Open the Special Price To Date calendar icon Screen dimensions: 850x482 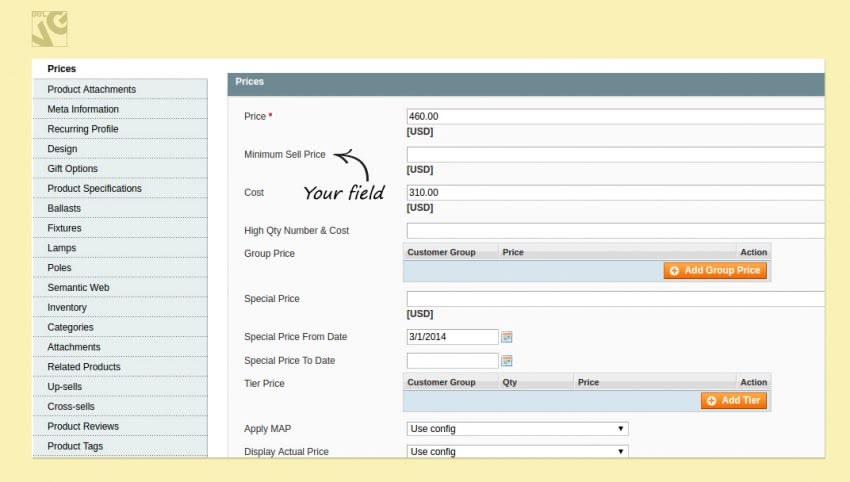[x=507, y=361]
